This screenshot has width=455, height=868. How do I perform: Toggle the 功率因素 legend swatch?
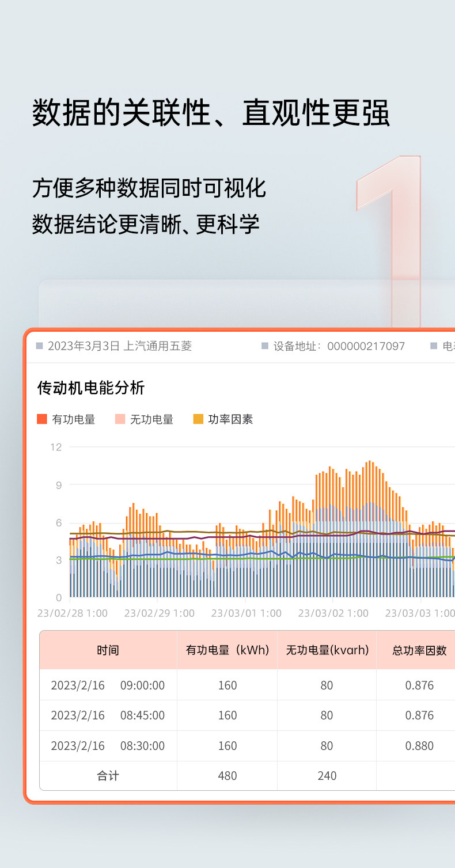[198, 419]
